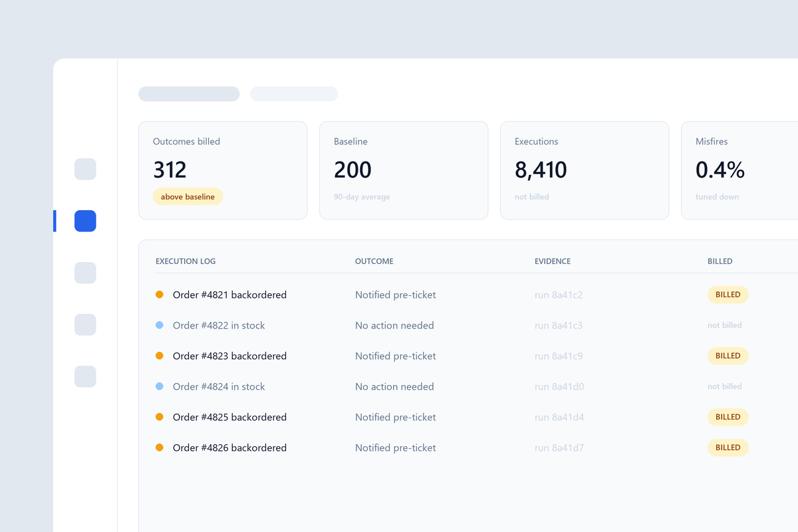Sort by the EVIDENCE column header
The width and height of the screenshot is (798, 532).
[x=553, y=261]
